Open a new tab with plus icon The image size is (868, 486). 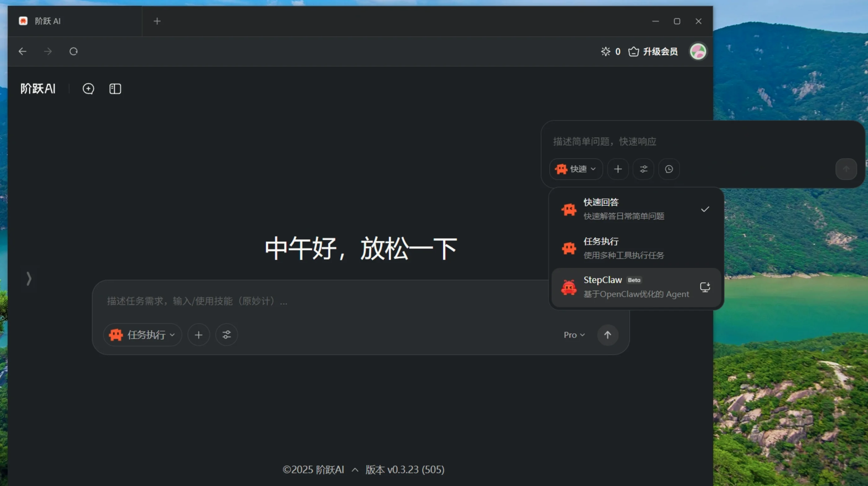click(157, 21)
